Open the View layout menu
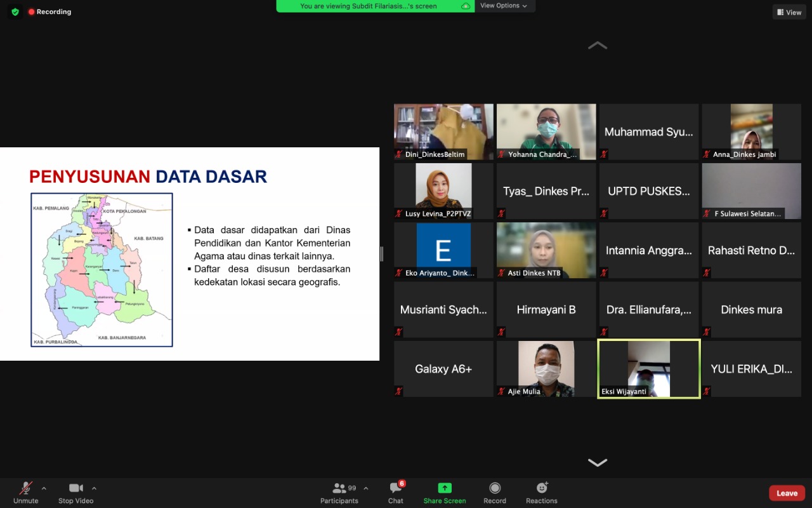This screenshot has height=508, width=812. tap(789, 12)
